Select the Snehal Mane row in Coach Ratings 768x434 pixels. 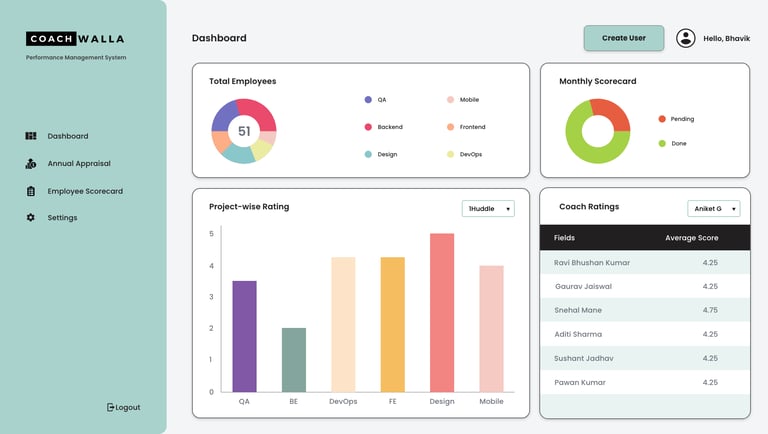tap(645, 310)
